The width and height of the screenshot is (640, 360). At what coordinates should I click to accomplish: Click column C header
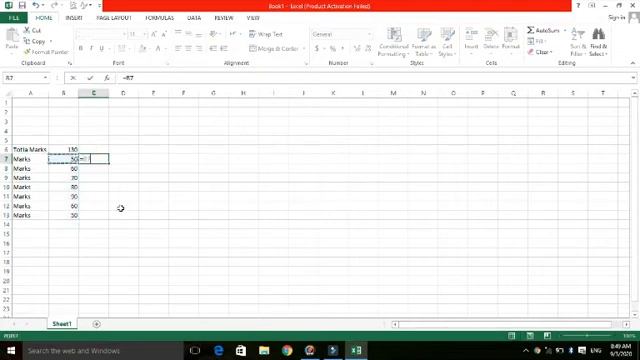point(93,93)
